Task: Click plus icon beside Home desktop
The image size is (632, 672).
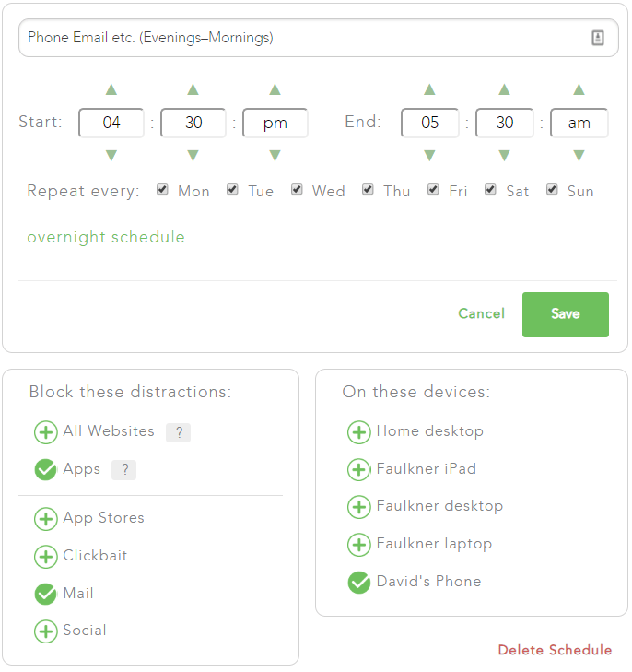Action: point(358,432)
